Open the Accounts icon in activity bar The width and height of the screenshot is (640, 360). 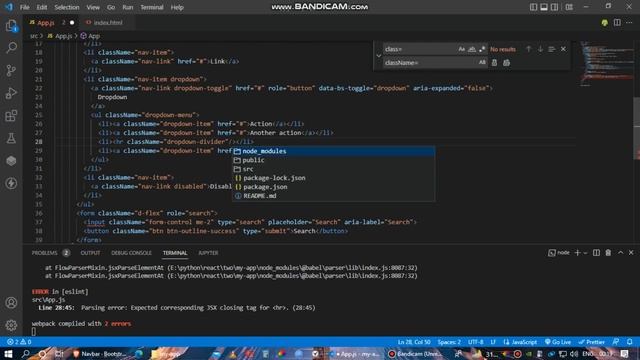point(11,303)
